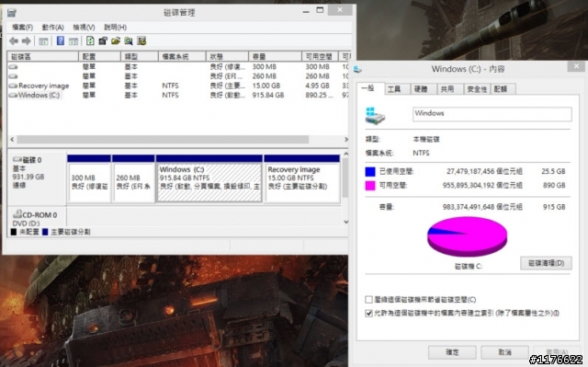
Task: Click the Windows drive icon in properties dialog
Action: [x=375, y=116]
